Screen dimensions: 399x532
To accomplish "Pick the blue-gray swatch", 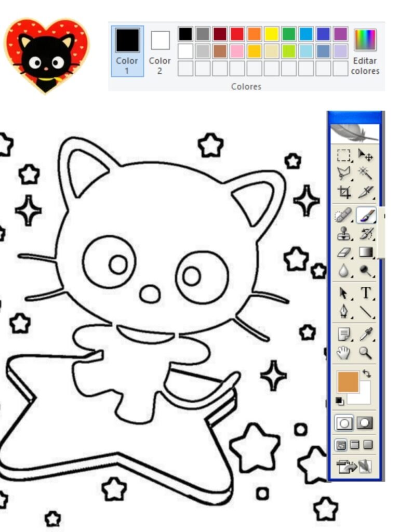I will (323, 51).
